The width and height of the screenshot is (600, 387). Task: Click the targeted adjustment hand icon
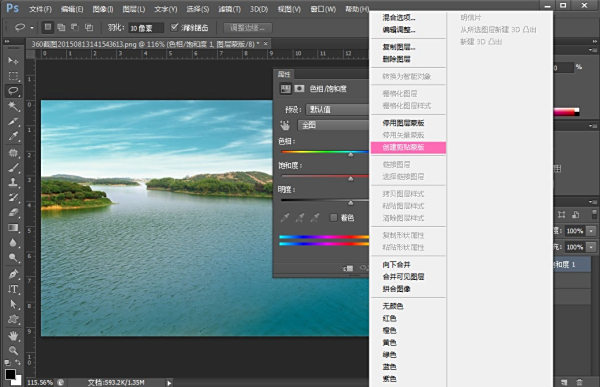(285, 125)
